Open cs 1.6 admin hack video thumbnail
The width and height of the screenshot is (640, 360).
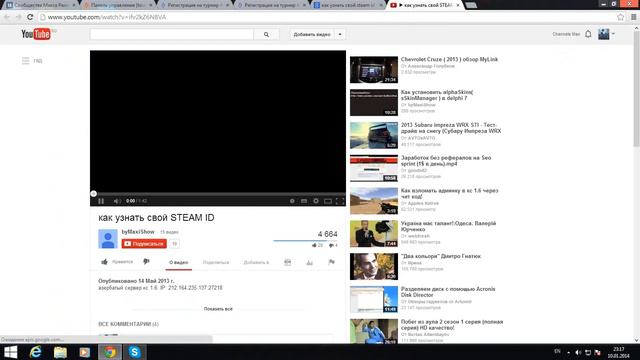coord(373,201)
